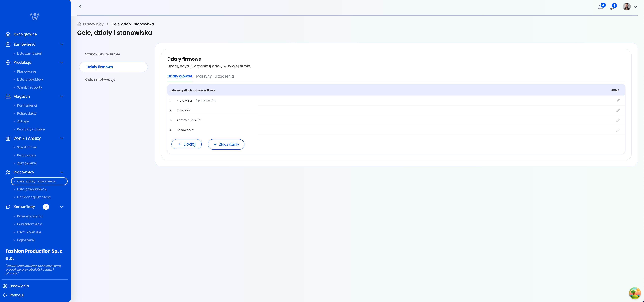The height and width of the screenshot is (302, 644).
Task: Click the Złącz działy button
Action: click(x=226, y=144)
